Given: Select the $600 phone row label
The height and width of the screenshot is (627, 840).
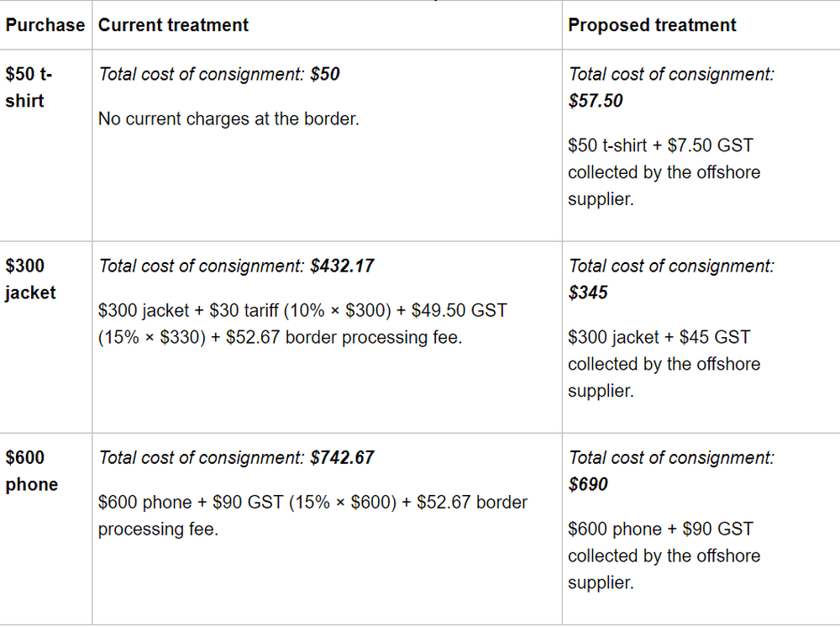Looking at the screenshot, I should 32,471.
